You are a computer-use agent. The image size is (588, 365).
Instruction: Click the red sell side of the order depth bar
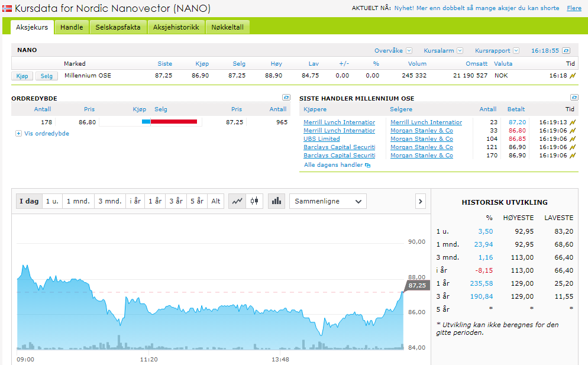[x=174, y=122]
